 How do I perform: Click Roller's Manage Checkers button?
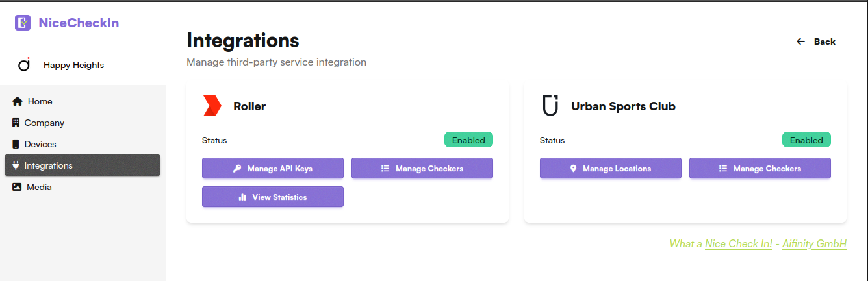(422, 169)
